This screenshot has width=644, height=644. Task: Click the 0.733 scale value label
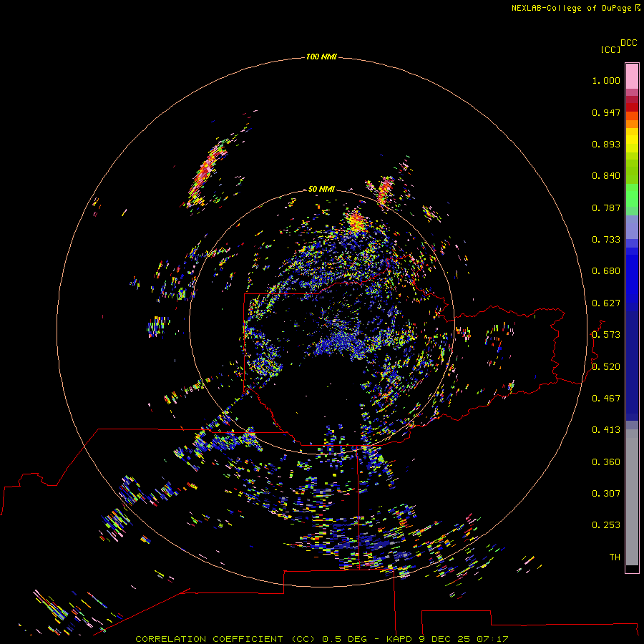(605, 240)
